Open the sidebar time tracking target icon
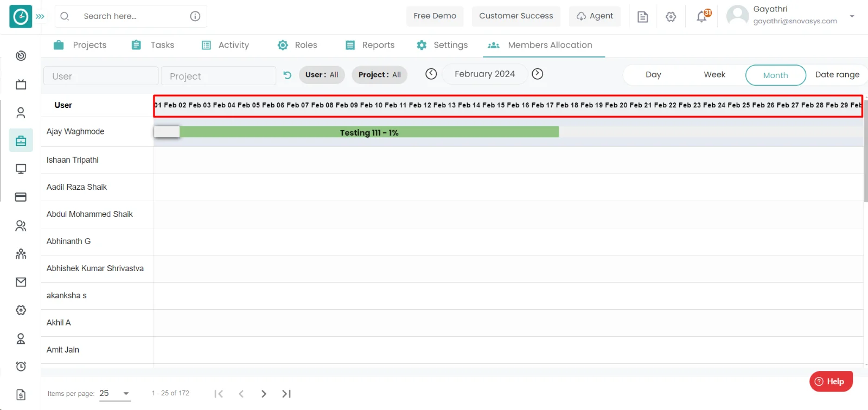This screenshot has height=410, width=868. click(x=21, y=56)
